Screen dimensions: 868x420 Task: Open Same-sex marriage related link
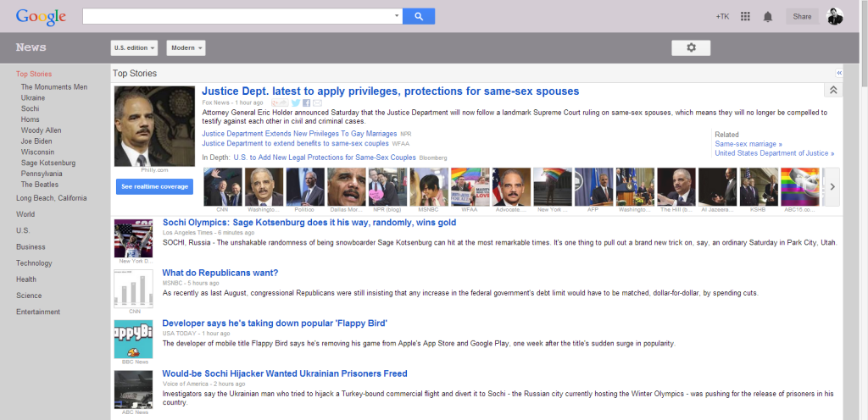[x=748, y=144]
